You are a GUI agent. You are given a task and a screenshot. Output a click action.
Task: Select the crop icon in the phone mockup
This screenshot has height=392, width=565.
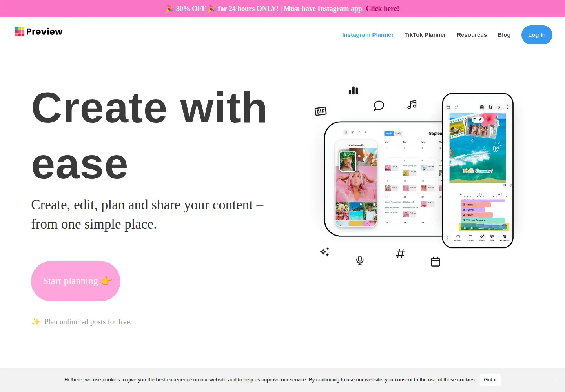click(490, 107)
